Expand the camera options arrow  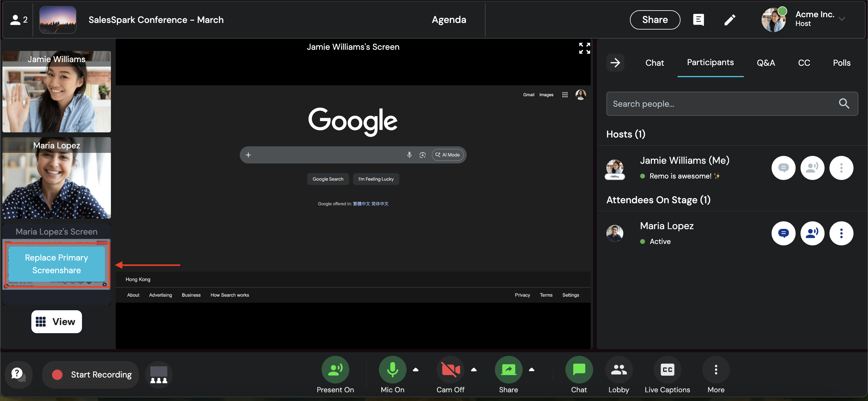pyautogui.click(x=473, y=370)
